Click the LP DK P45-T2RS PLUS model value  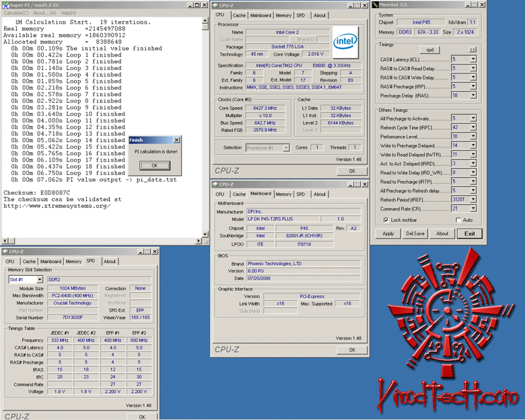[283, 219]
